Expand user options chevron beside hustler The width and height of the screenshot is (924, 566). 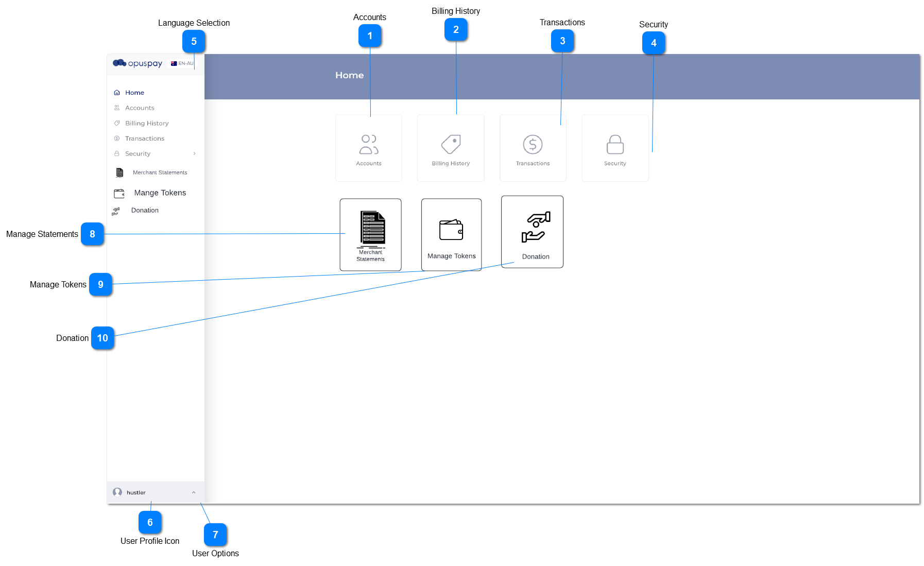point(194,492)
